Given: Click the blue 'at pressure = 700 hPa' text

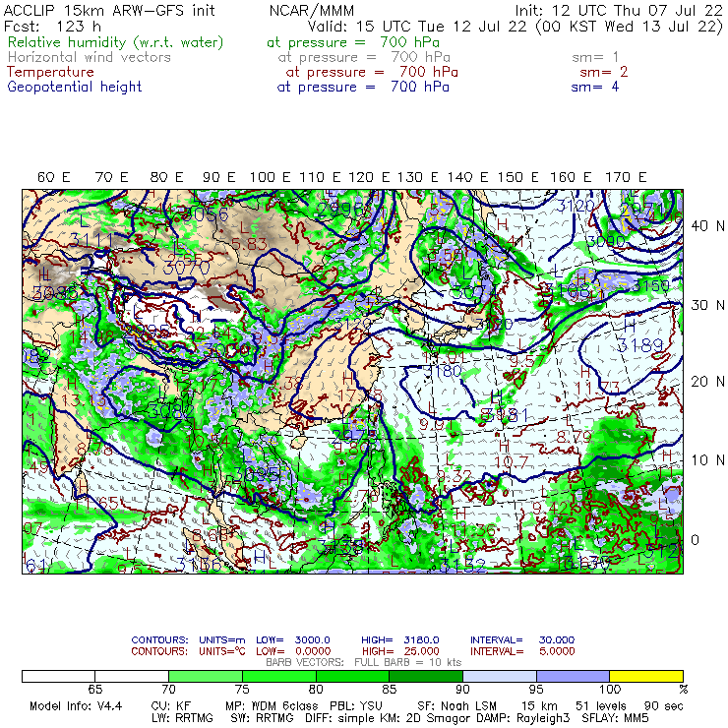Looking at the screenshot, I should point(363,87).
